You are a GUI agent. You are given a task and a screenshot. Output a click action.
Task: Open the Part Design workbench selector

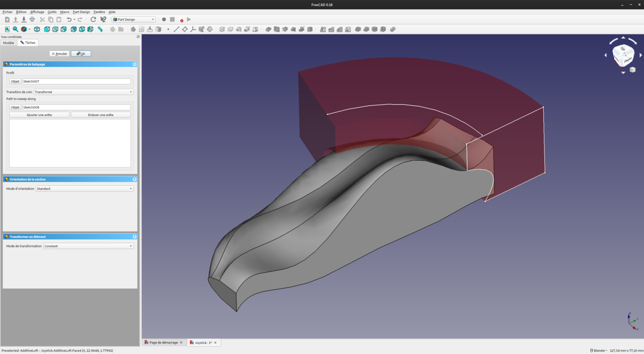click(x=134, y=20)
